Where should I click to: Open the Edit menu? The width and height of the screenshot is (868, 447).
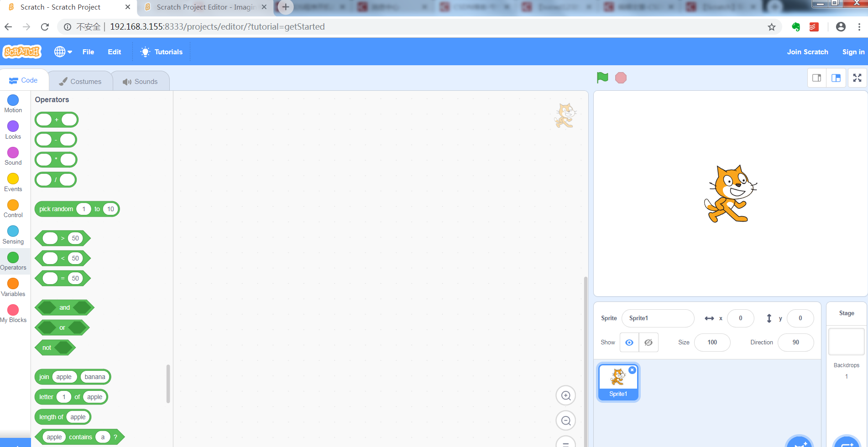click(x=114, y=52)
